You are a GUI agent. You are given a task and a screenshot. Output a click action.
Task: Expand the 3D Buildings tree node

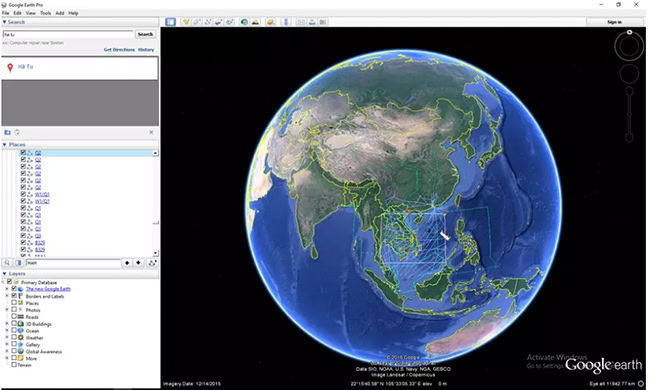7,324
